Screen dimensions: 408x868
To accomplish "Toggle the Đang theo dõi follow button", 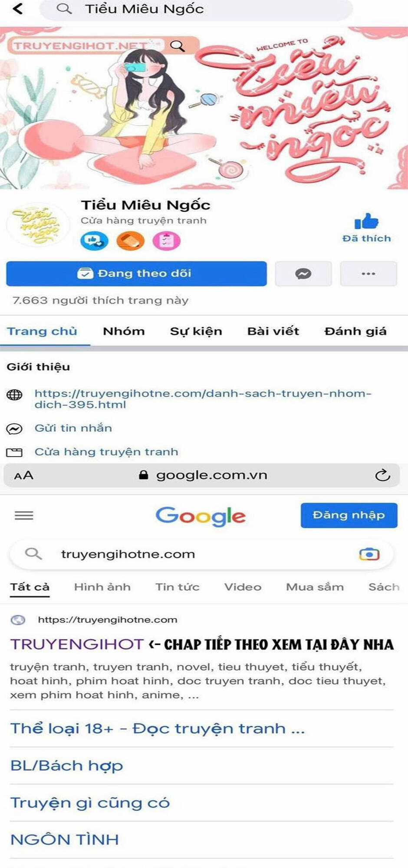I will click(136, 273).
